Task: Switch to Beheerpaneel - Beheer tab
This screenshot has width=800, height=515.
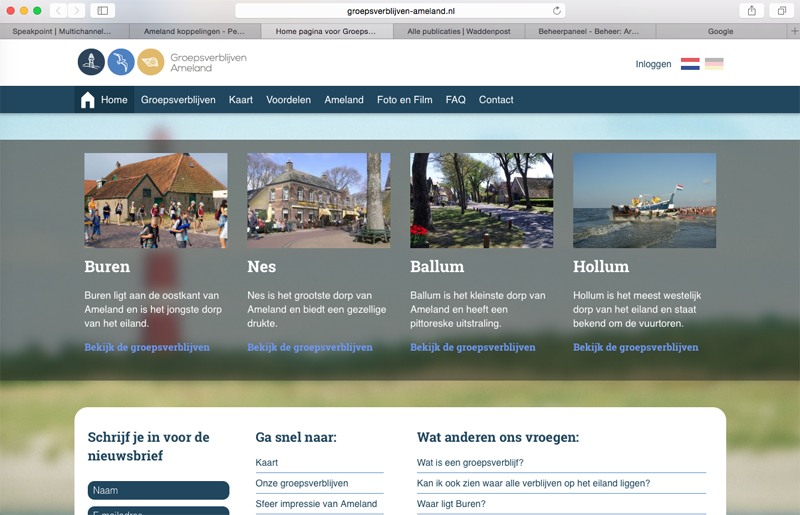Action: click(590, 31)
